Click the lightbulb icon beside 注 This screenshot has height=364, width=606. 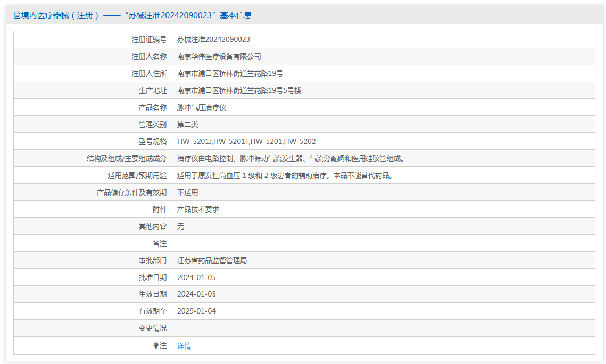coord(156,345)
